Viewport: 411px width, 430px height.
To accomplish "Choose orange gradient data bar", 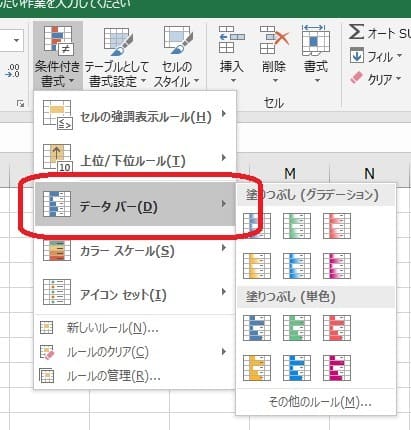I will point(257,266).
